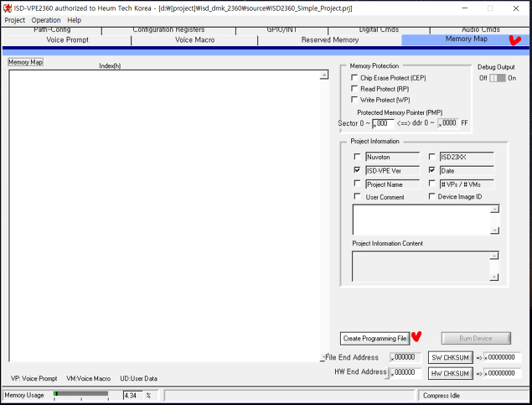Click the SW CHKSUM button

click(450, 357)
